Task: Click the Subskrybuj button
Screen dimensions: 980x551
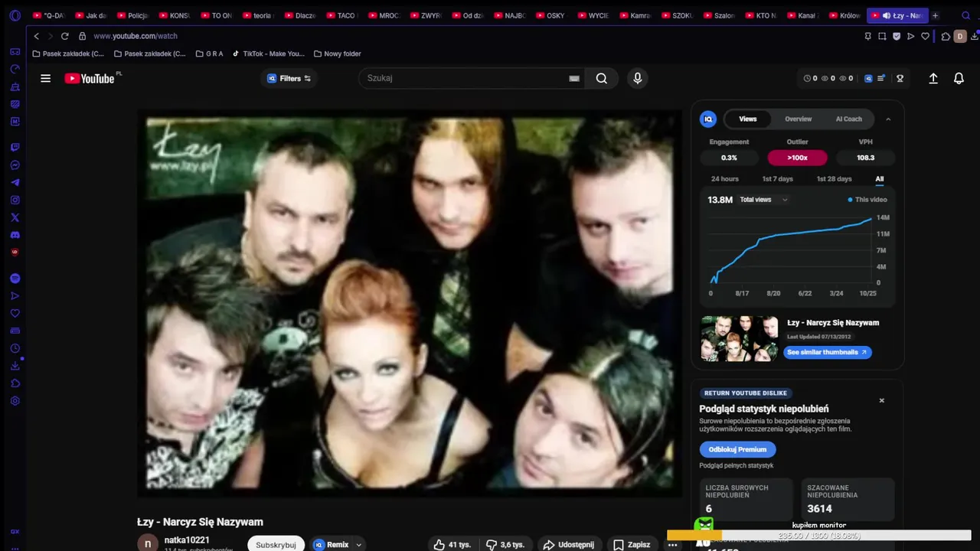Action: (276, 545)
